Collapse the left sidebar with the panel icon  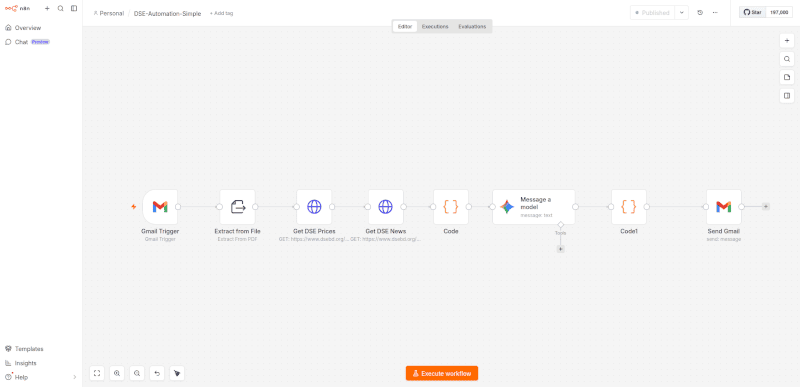pos(74,8)
